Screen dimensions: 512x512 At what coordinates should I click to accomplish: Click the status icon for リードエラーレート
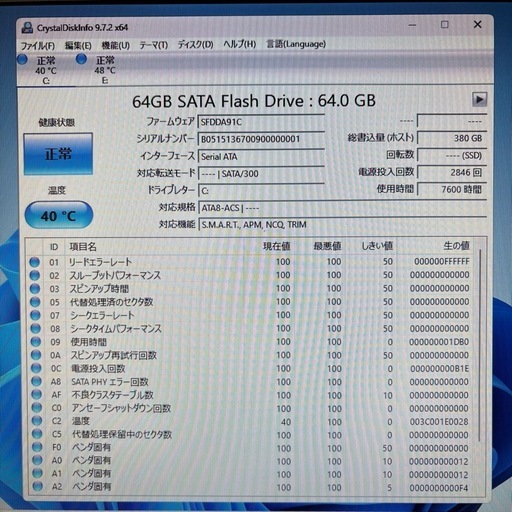click(34, 262)
